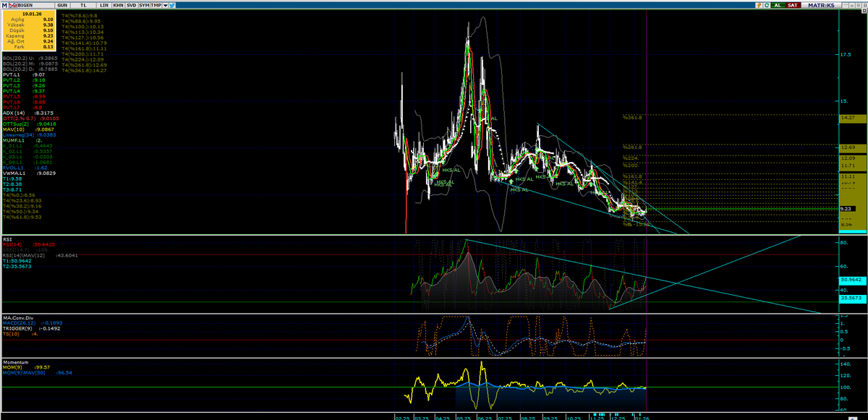Click the orange lightning bolt icon
868x420 pixels.
click(759, 5)
